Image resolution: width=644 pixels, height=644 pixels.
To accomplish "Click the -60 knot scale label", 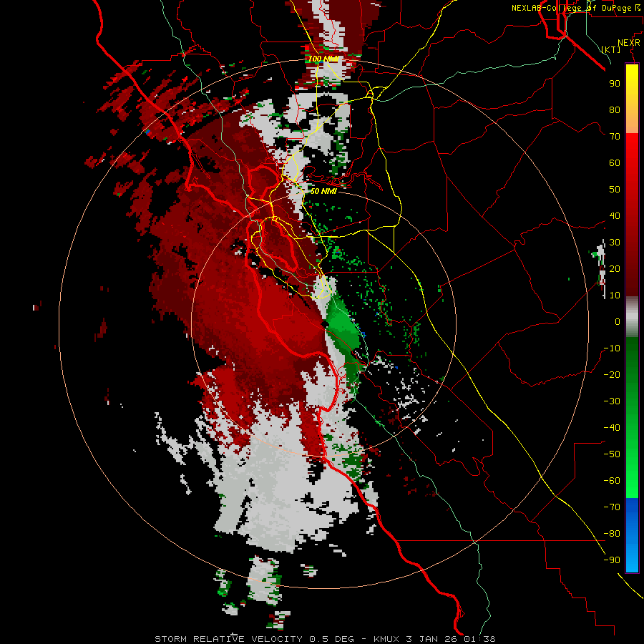I will coord(612,481).
